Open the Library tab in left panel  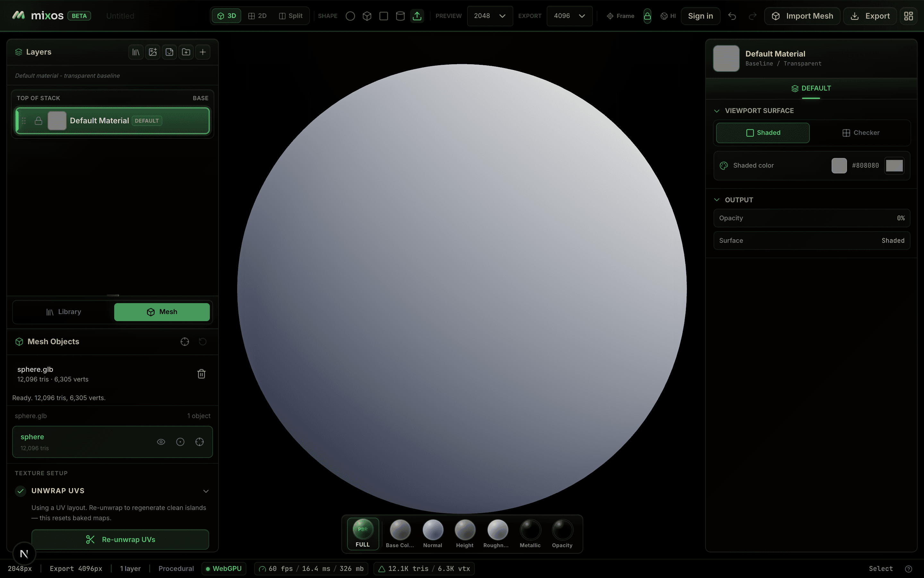64,312
